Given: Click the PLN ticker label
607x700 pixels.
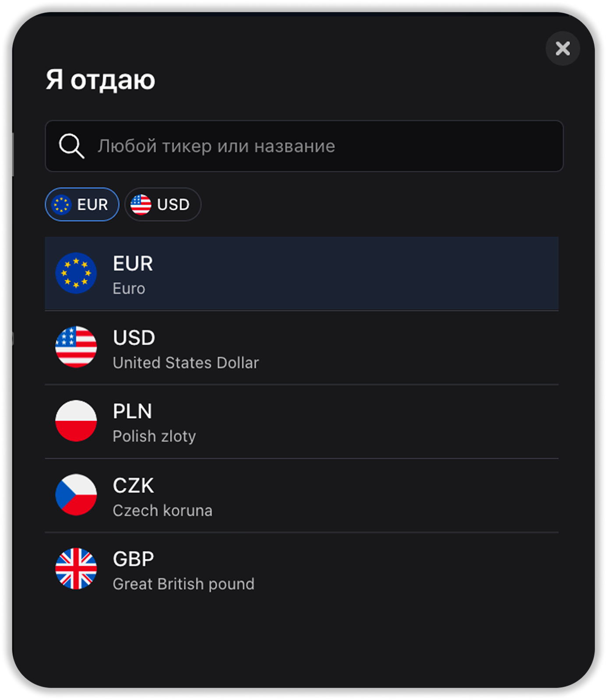Looking at the screenshot, I should tap(133, 411).
